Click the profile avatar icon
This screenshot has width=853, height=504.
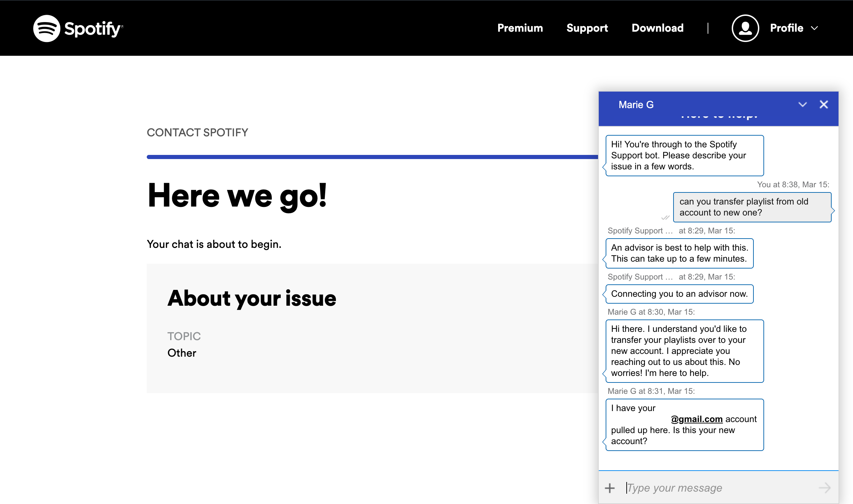745,28
